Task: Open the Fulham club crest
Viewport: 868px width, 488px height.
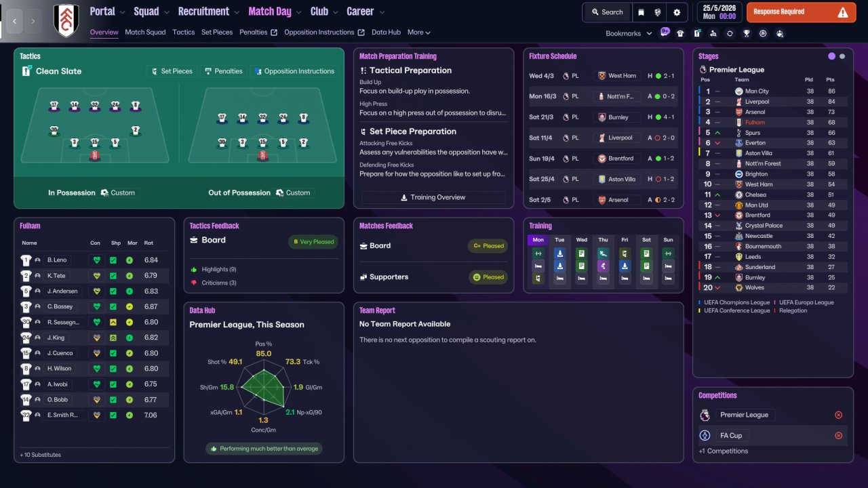Action: 66,21
